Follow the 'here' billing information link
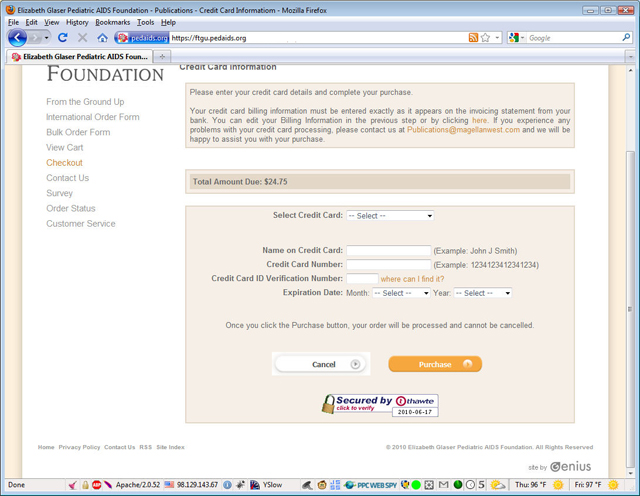Viewport: 640px width, 496px height. click(480, 120)
